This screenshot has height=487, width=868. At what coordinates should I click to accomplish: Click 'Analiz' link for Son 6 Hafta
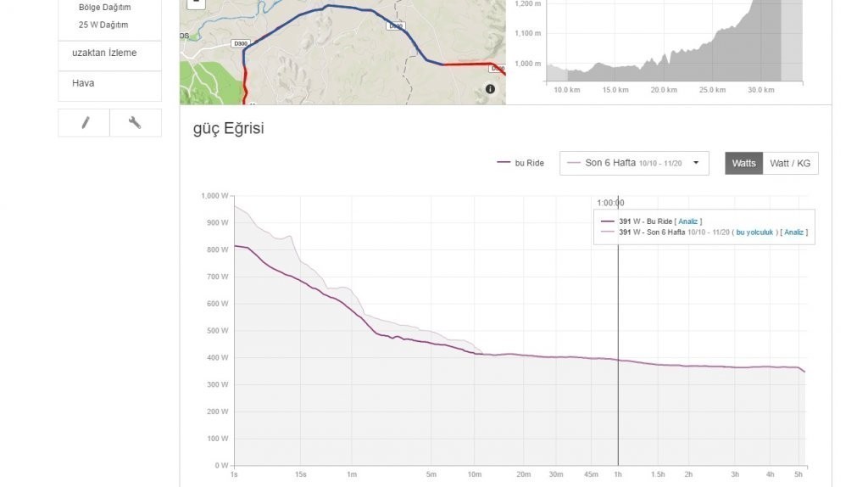[793, 232]
